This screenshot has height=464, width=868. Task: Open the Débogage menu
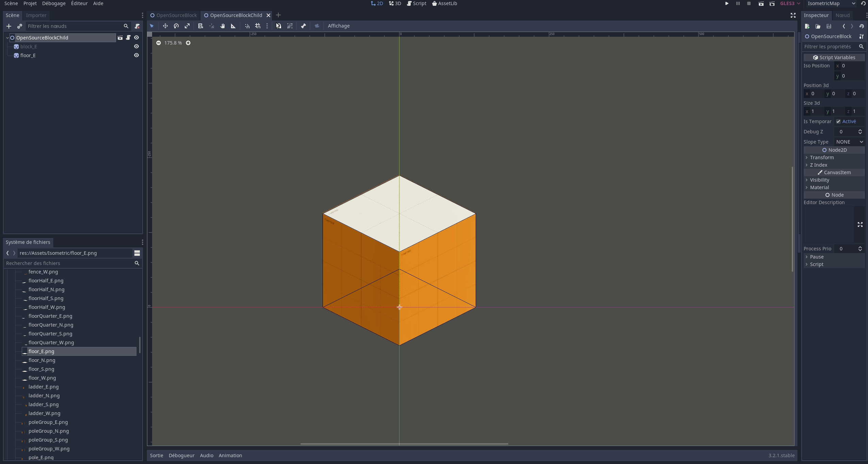pyautogui.click(x=54, y=3)
